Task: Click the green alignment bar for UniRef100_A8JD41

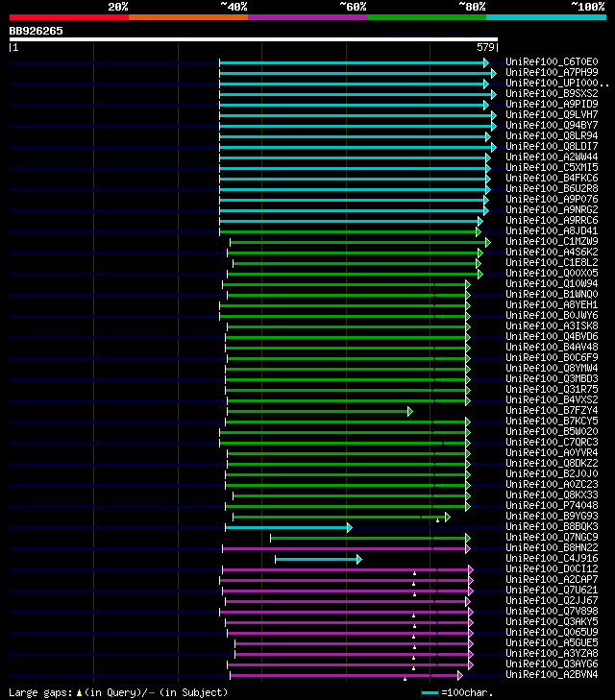Action: coord(348,232)
